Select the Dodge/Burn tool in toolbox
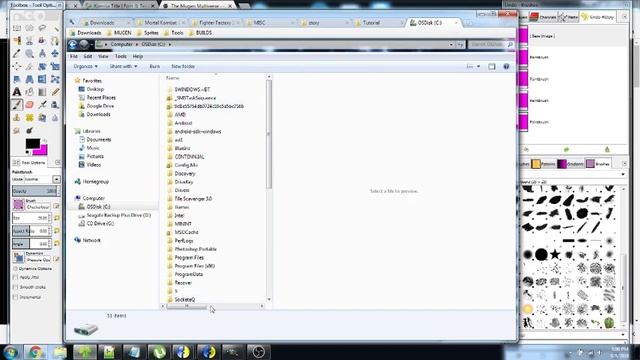Image resolution: width=640 pixels, height=360 pixels. click(x=29, y=130)
